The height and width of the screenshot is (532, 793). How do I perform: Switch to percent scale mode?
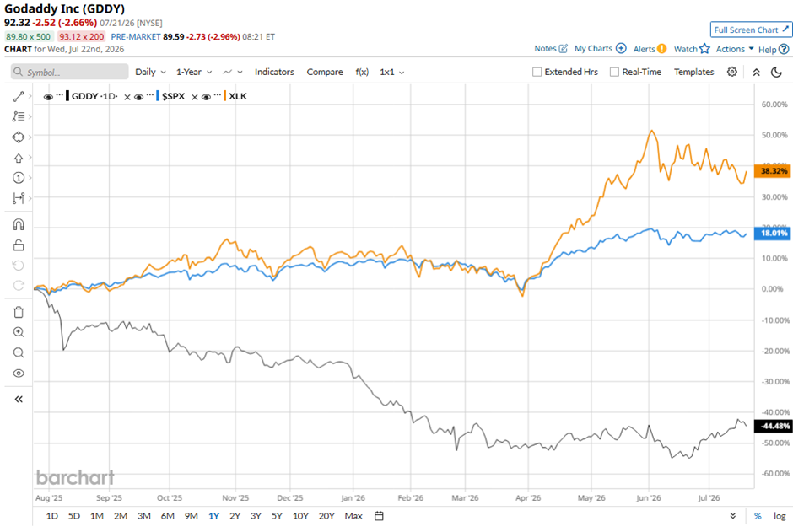[x=758, y=516]
